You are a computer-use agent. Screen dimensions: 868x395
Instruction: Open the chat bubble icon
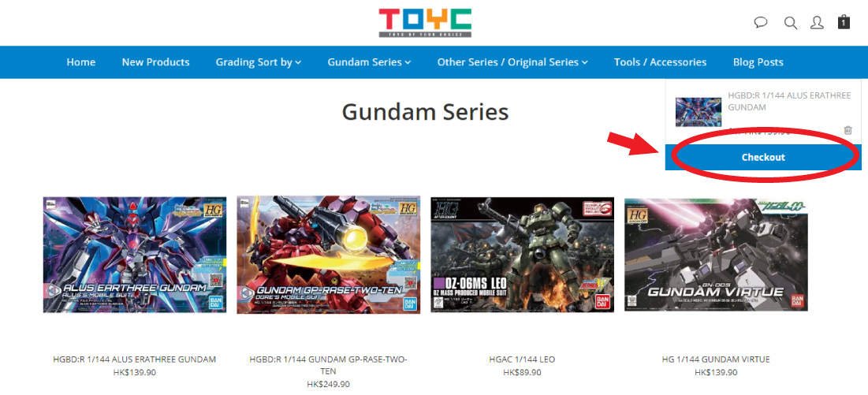tap(761, 23)
